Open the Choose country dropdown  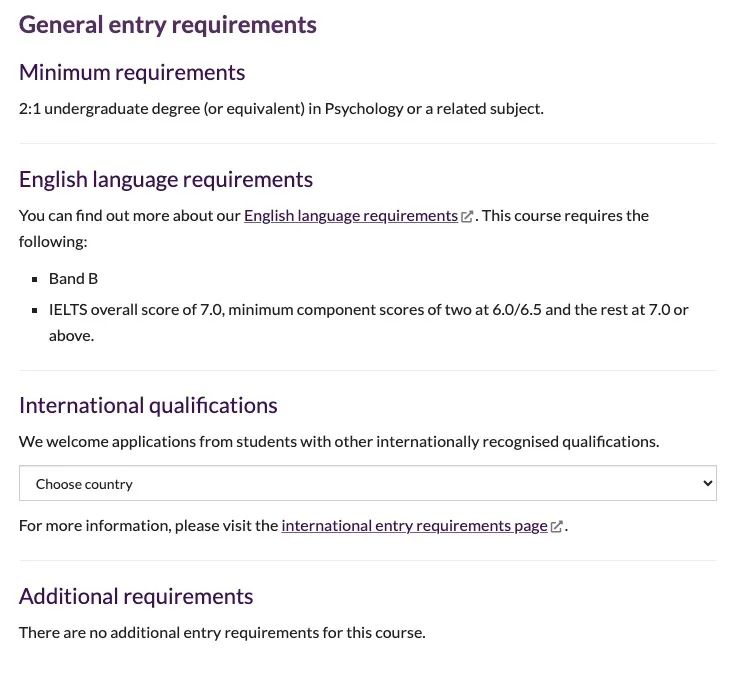pyautogui.click(x=367, y=483)
